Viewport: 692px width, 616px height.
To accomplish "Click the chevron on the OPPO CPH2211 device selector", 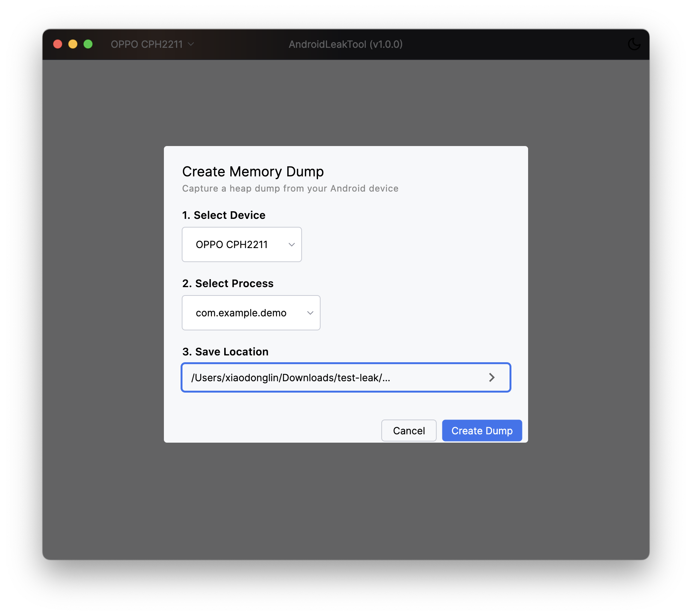I will [291, 245].
